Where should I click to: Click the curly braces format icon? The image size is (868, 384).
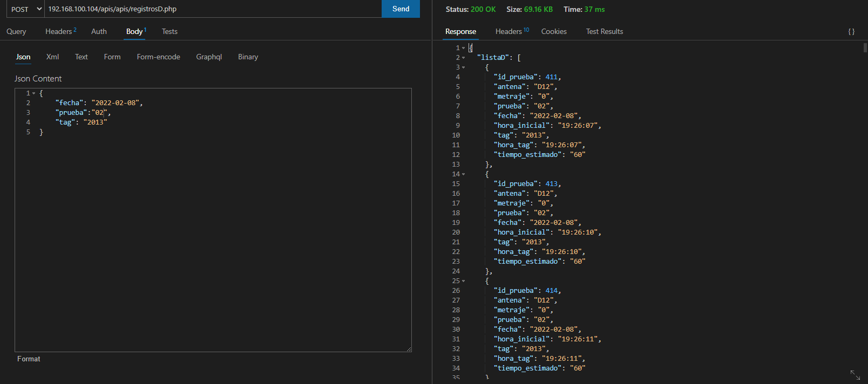[851, 31]
